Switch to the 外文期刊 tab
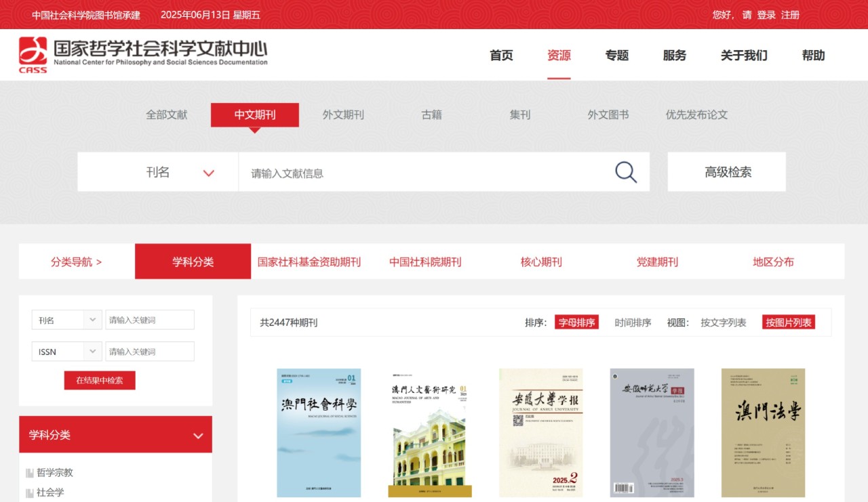 343,115
